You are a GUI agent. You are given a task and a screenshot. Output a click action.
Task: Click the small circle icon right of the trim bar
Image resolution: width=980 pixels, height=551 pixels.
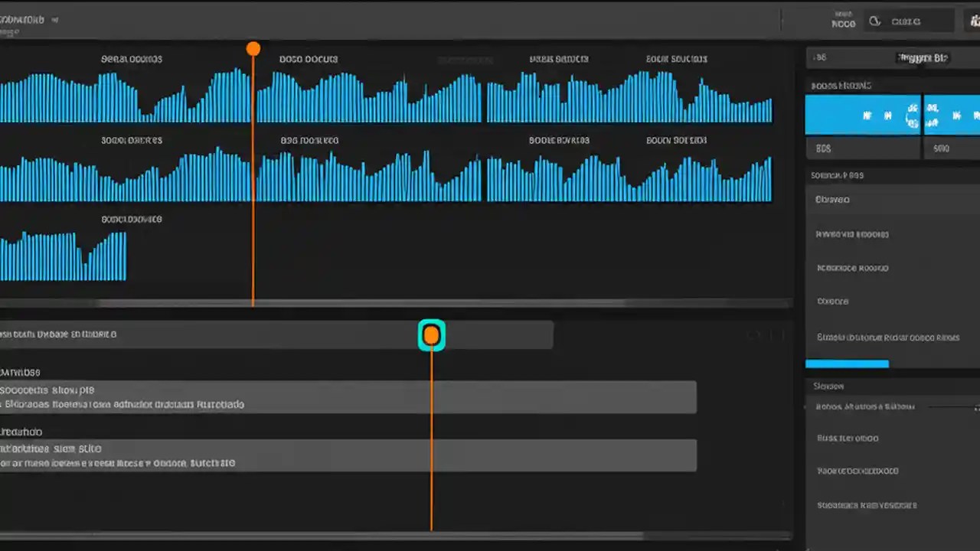tap(753, 334)
